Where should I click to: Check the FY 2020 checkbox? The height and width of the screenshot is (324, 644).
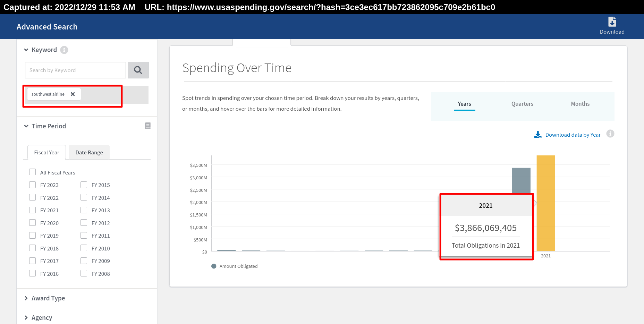[33, 223]
